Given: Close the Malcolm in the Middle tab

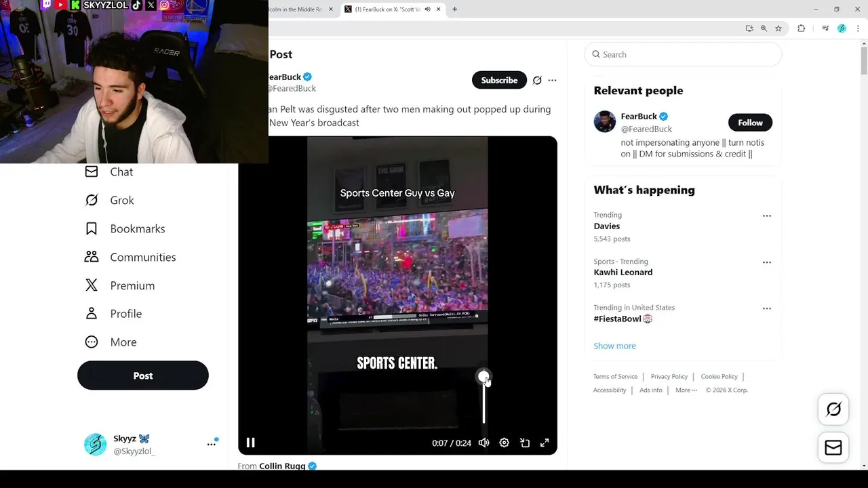Looking at the screenshot, I should (331, 9).
